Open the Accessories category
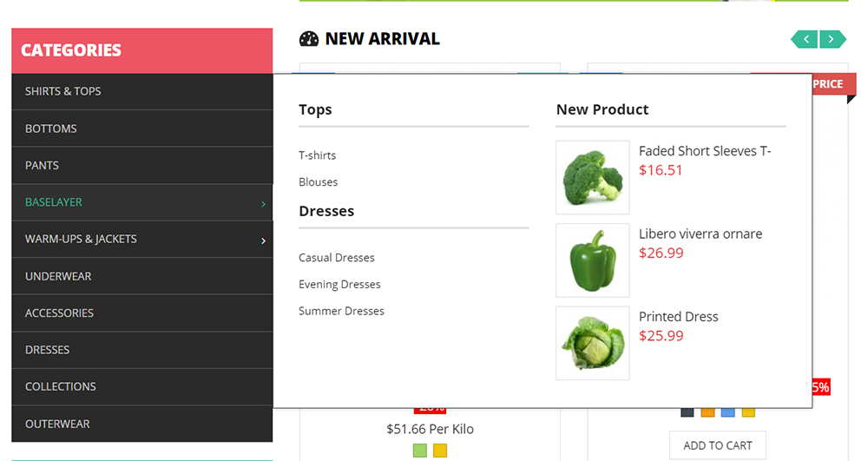 click(59, 313)
